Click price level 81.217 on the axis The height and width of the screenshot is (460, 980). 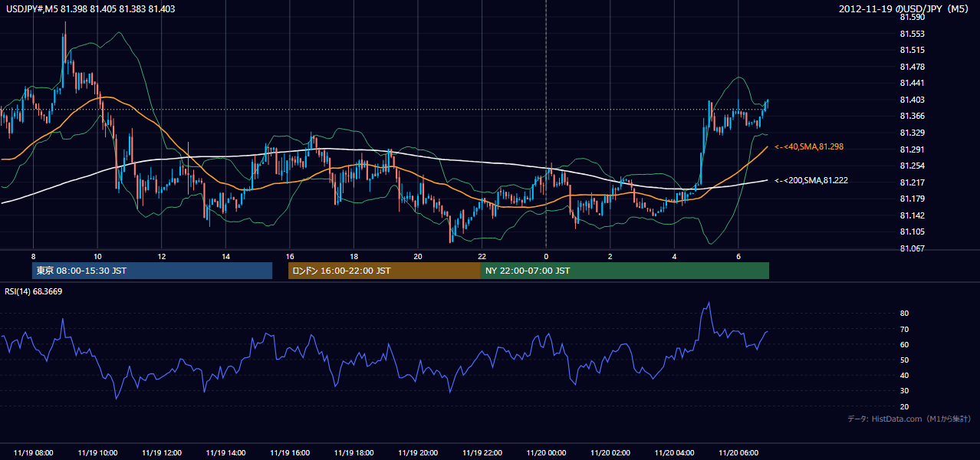[911, 182]
